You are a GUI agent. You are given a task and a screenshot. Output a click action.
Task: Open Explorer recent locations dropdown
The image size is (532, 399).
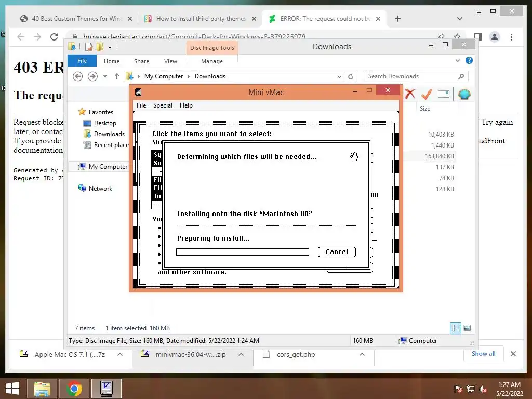(105, 76)
